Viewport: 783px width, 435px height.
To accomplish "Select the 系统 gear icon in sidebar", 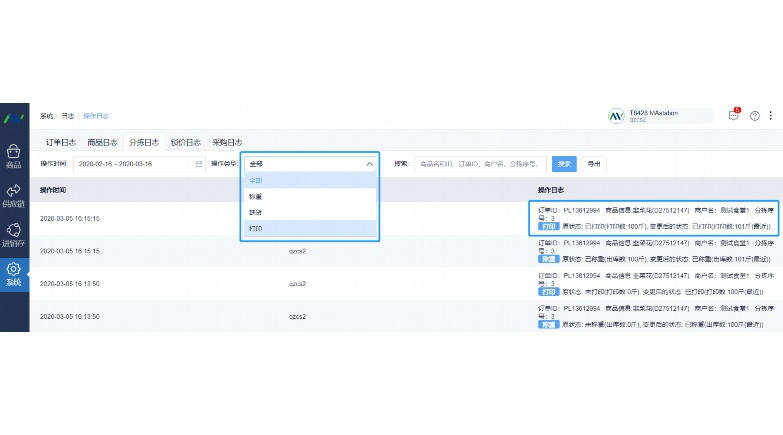I will pos(13,274).
